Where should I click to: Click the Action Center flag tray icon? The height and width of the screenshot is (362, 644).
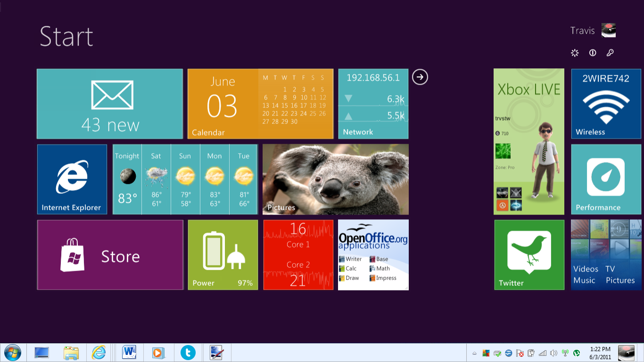pyautogui.click(x=520, y=353)
